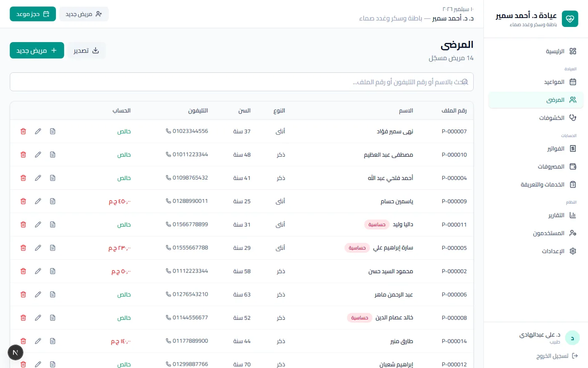Navigate to المصروفات section
Viewport: 588px width, 368px height.
tap(536, 167)
